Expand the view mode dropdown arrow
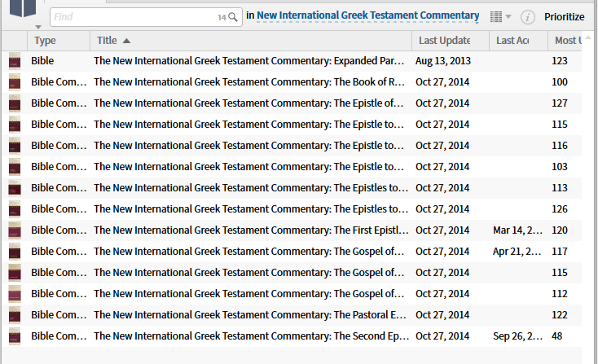 pyautogui.click(x=508, y=17)
